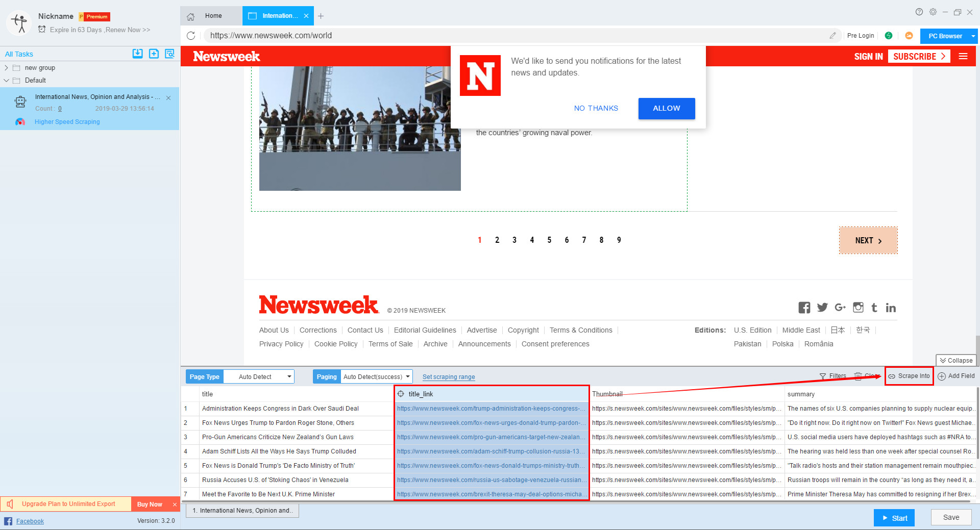Expand the new group folder
980x530 pixels.
click(6, 68)
